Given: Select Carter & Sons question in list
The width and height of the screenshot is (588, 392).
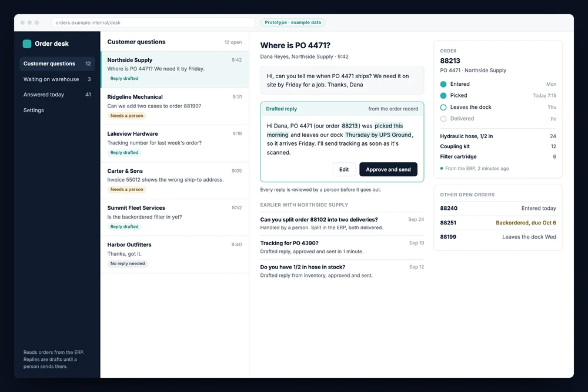Looking at the screenshot, I should pyautogui.click(x=175, y=180).
